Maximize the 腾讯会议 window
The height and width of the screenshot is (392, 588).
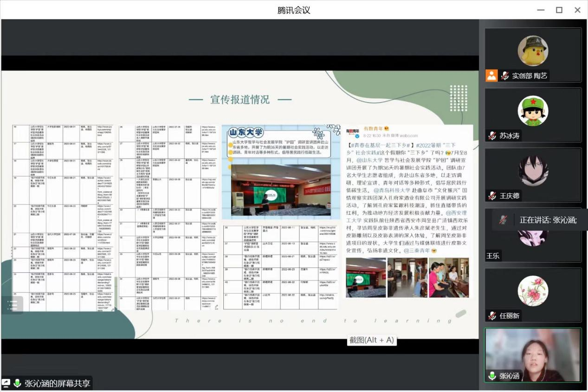click(559, 10)
